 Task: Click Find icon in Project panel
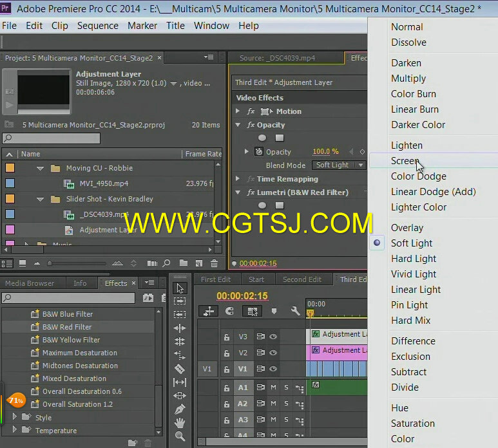pos(166,263)
